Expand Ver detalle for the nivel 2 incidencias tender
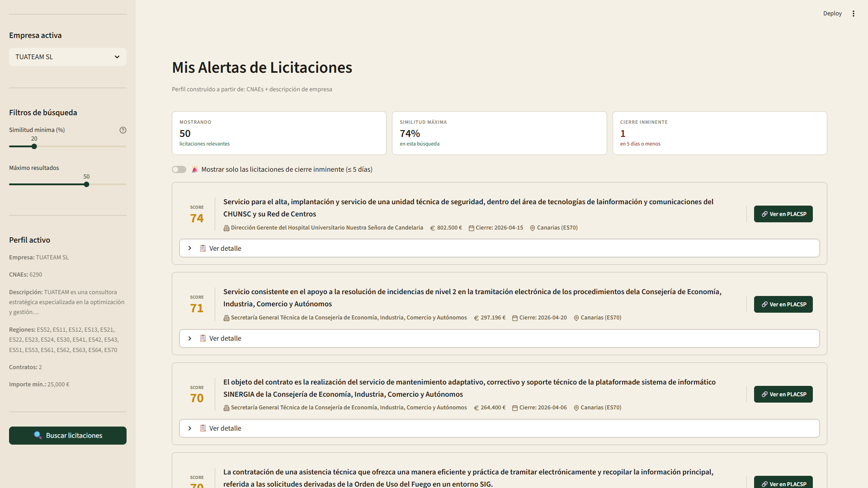 (500, 338)
